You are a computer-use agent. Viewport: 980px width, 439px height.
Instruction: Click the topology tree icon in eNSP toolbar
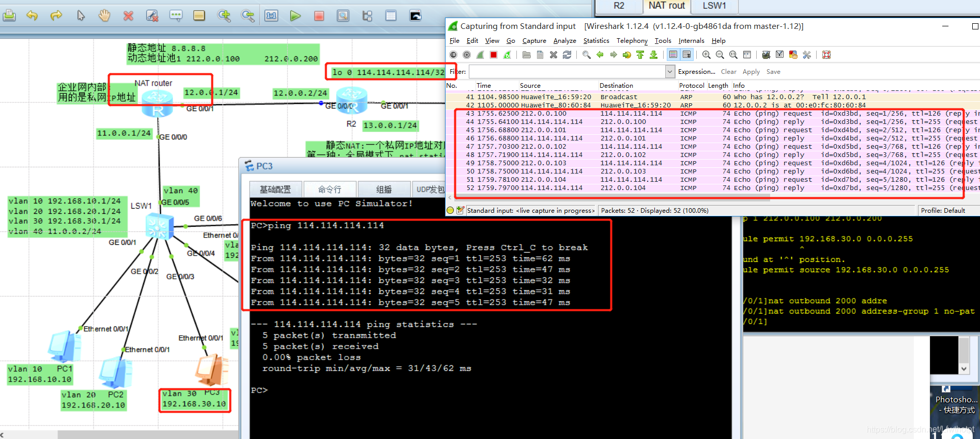pyautogui.click(x=367, y=15)
